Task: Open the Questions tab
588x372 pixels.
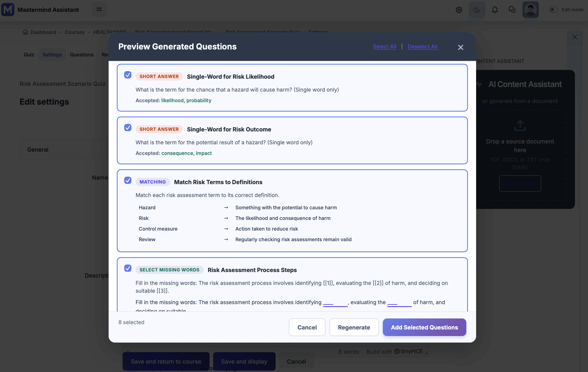Action: click(81, 55)
